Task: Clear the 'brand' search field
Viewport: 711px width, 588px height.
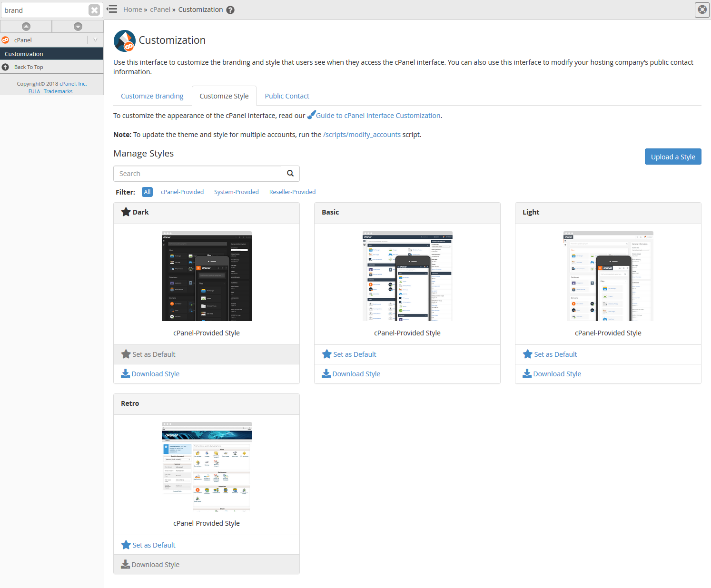Action: tap(94, 10)
